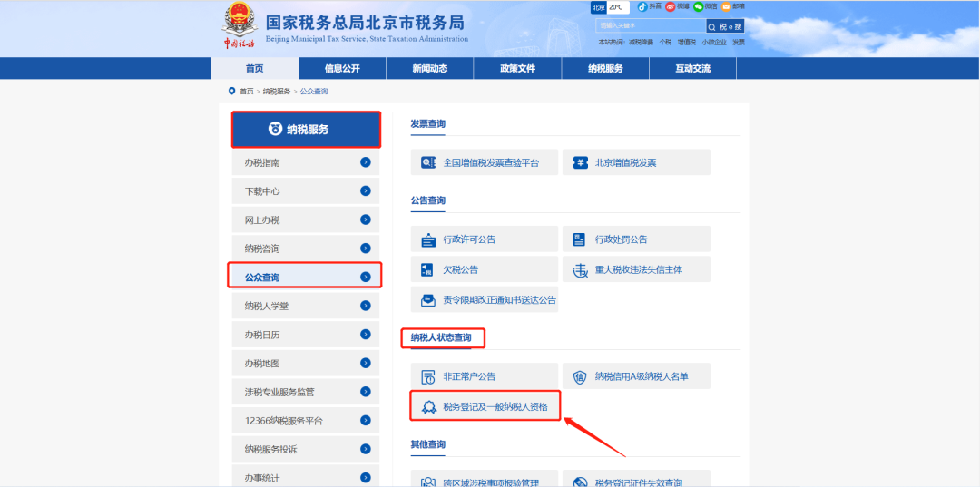
Task: Expand 办税地图 via its arrow
Action: [x=366, y=363]
